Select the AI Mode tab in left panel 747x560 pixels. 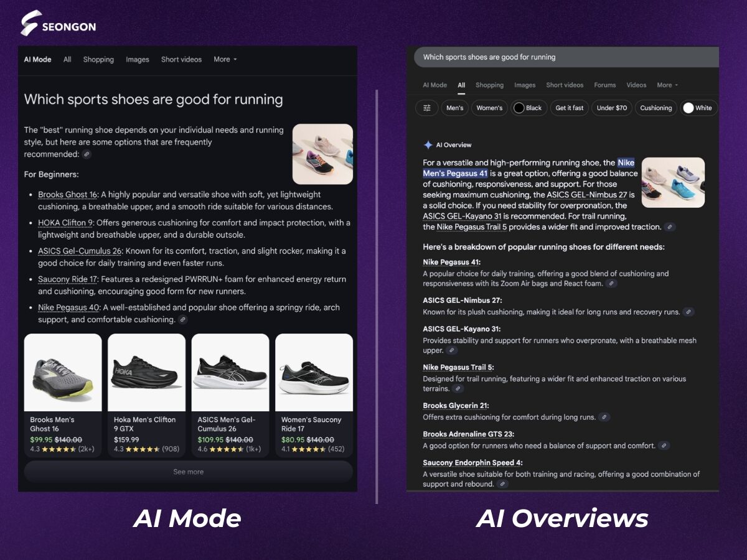coord(37,60)
